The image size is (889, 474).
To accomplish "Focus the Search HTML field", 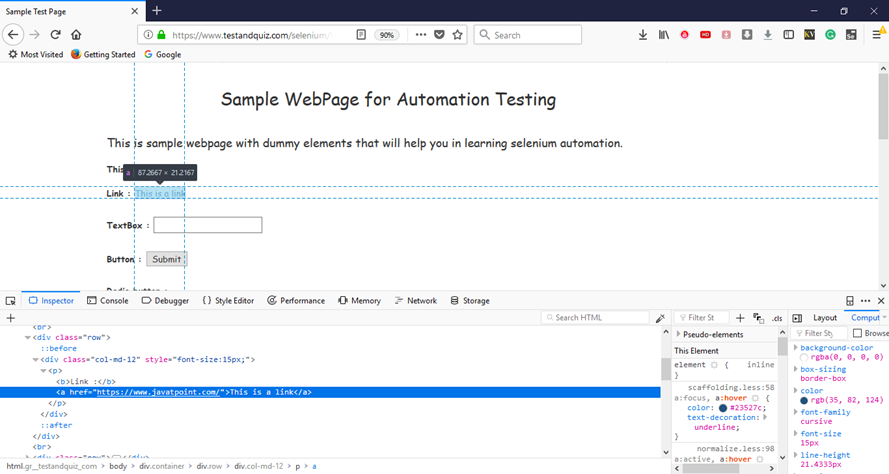I will coord(595,318).
